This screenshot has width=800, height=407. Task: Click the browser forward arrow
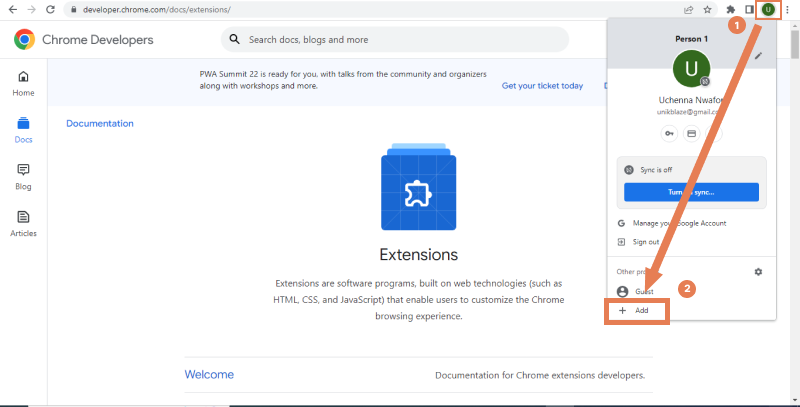pos(32,10)
